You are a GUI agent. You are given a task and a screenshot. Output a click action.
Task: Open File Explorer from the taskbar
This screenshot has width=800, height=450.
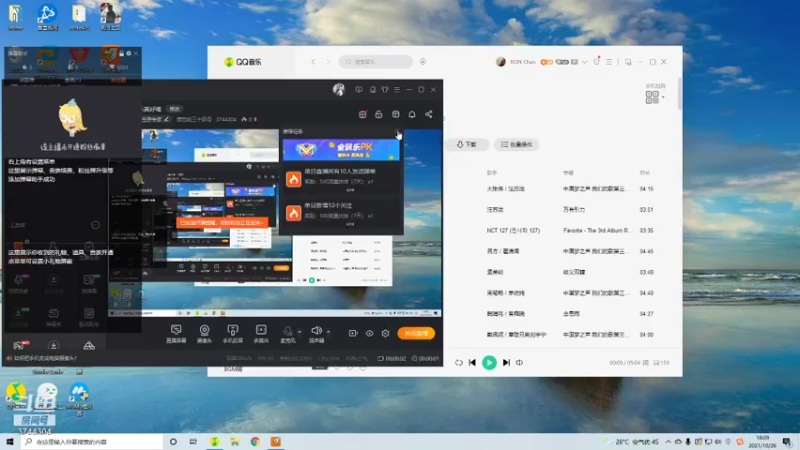pyautogui.click(x=235, y=442)
